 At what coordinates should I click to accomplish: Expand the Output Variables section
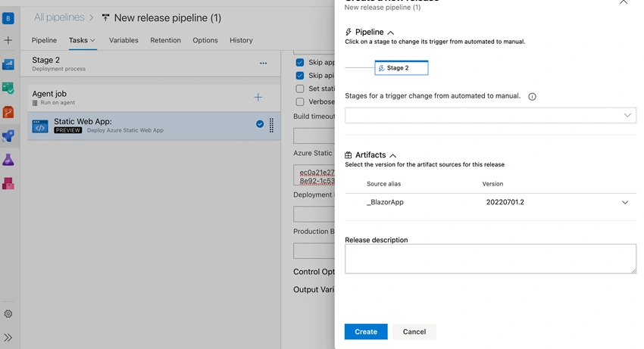(314, 289)
